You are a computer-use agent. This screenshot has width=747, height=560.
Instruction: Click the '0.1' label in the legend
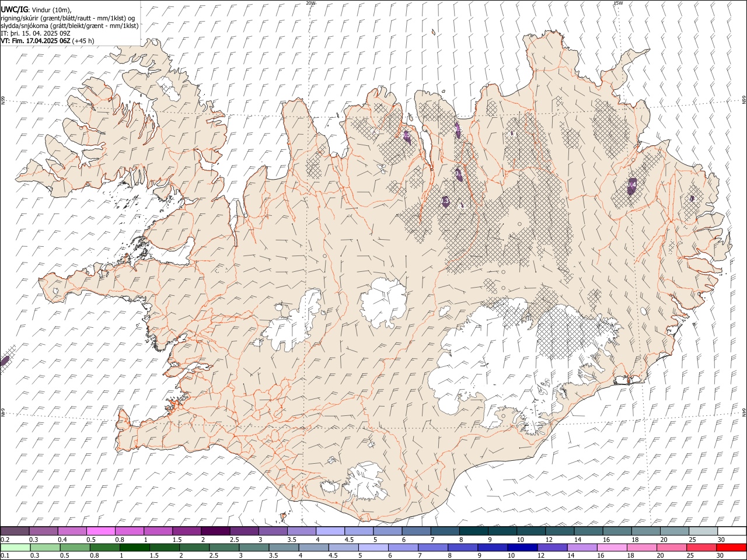tap(5, 555)
